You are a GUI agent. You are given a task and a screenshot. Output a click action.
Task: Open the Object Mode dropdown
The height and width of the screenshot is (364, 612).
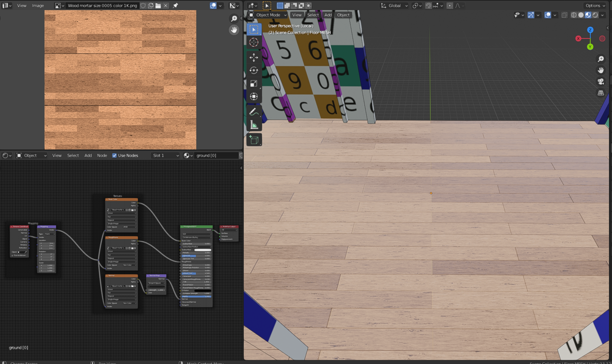pos(268,15)
